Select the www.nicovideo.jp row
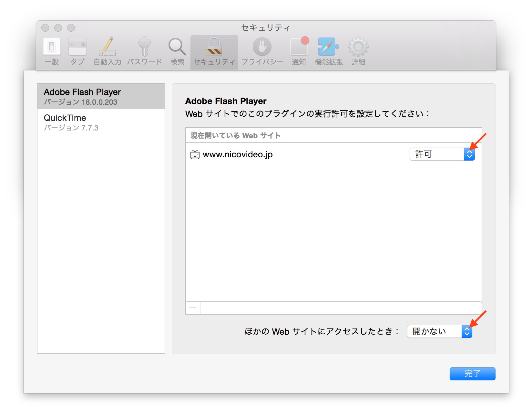The image size is (532, 407). [334, 154]
